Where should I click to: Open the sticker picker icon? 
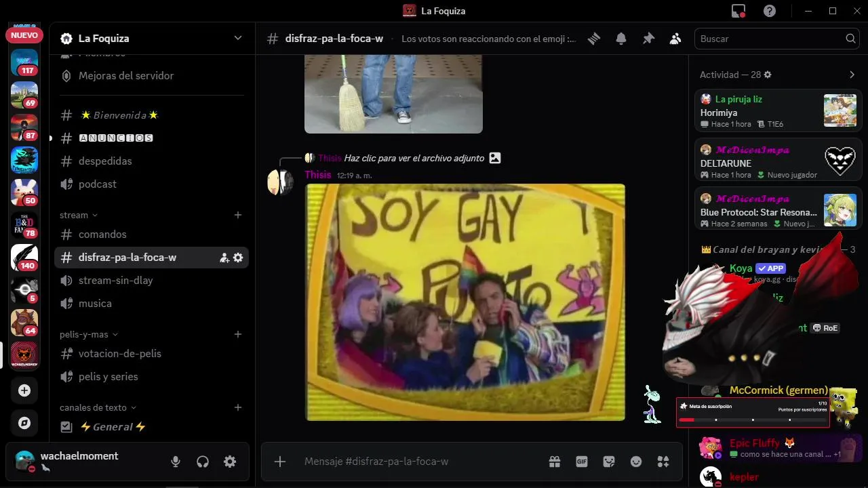(609, 462)
